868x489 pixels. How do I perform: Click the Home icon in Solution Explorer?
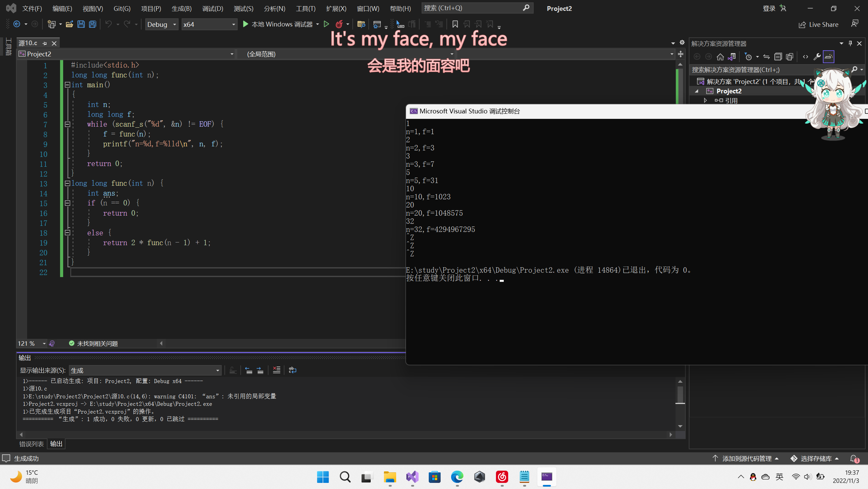click(720, 57)
